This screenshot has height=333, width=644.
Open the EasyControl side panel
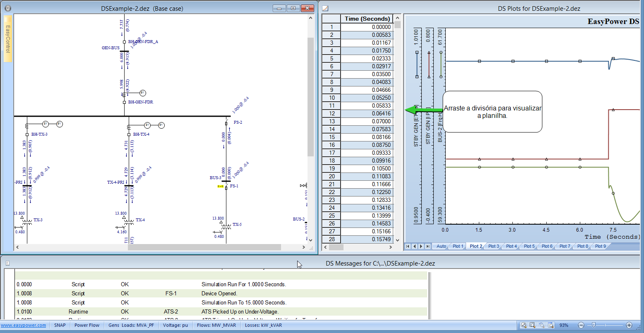point(8,39)
